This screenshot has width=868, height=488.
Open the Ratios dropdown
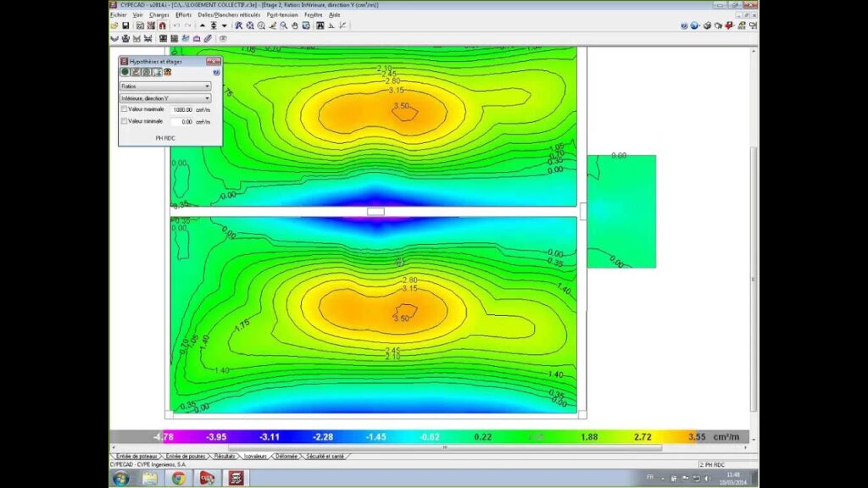pyautogui.click(x=165, y=86)
